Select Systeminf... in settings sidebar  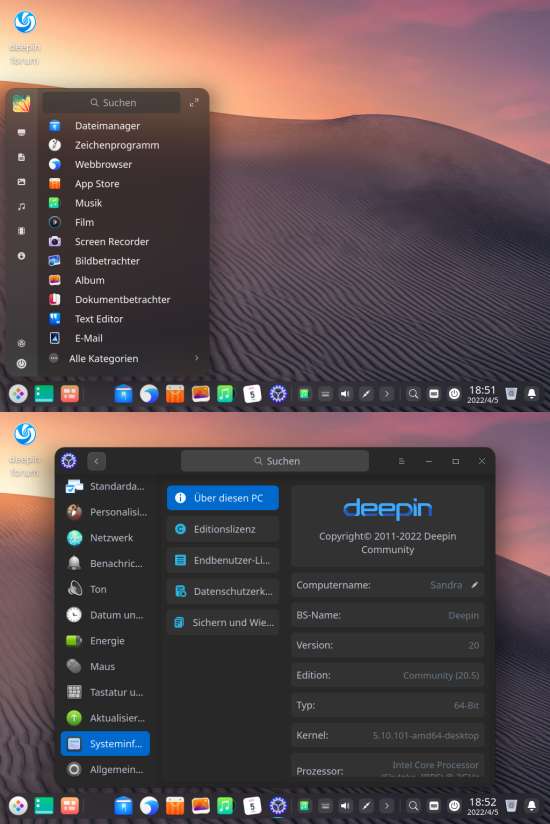pyautogui.click(x=105, y=744)
